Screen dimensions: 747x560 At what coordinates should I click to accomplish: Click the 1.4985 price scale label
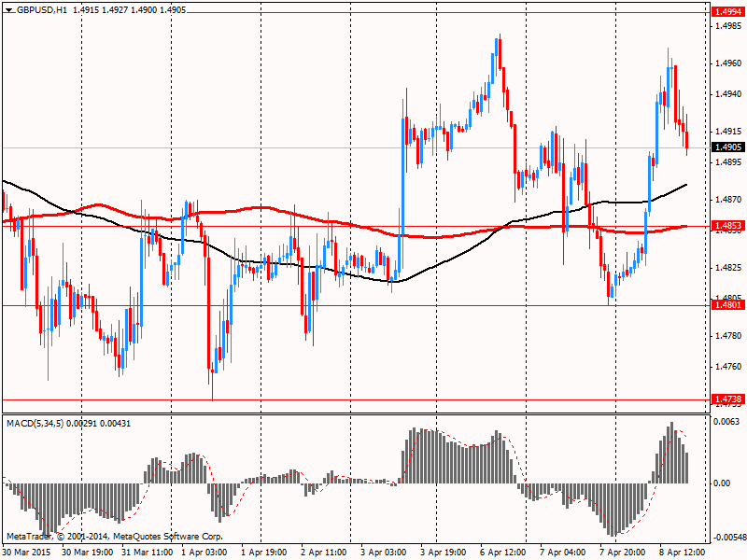pyautogui.click(x=729, y=26)
